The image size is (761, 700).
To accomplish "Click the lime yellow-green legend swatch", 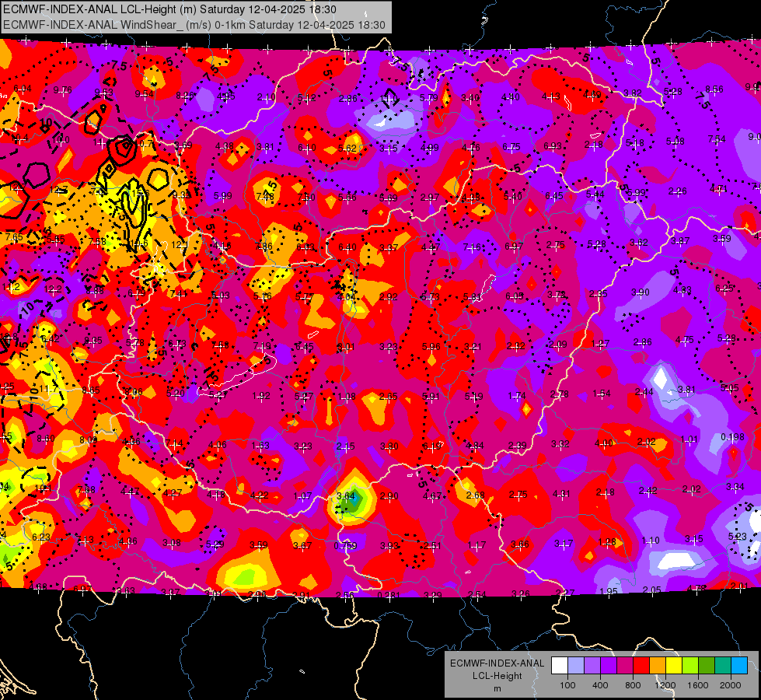I will click(690, 665).
